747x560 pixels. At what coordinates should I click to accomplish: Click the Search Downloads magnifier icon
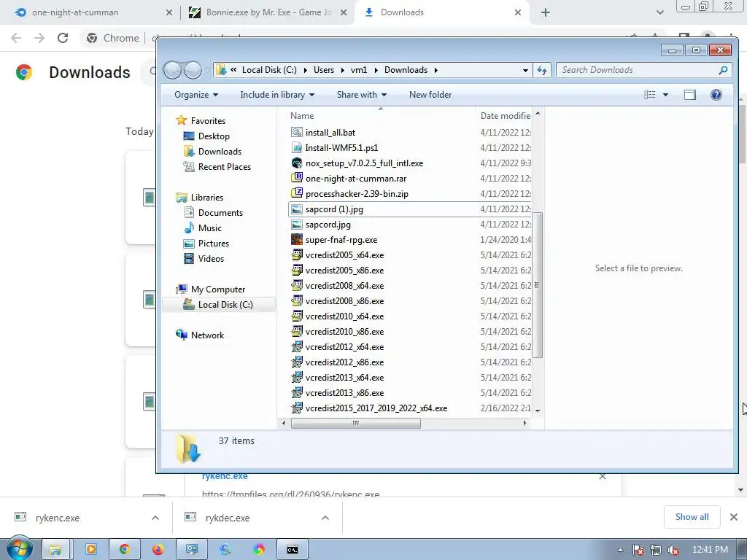[723, 70]
